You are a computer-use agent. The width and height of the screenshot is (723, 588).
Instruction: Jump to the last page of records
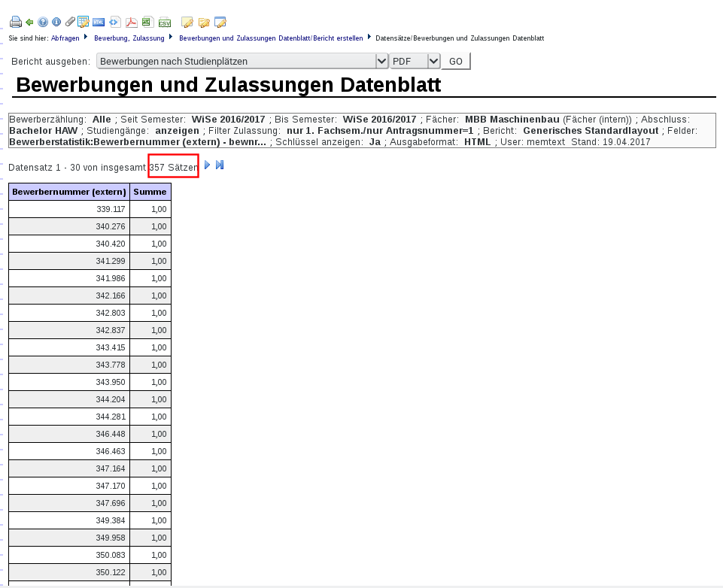[x=220, y=165]
